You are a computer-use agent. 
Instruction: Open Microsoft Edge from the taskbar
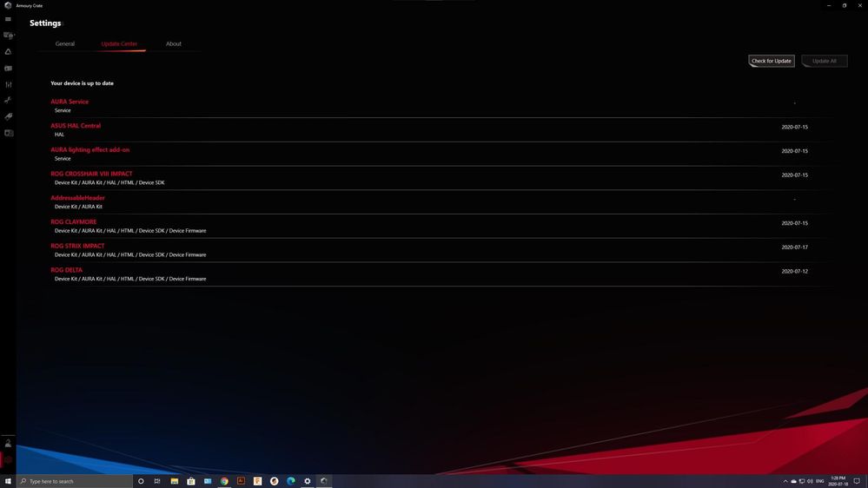pyautogui.click(x=290, y=481)
